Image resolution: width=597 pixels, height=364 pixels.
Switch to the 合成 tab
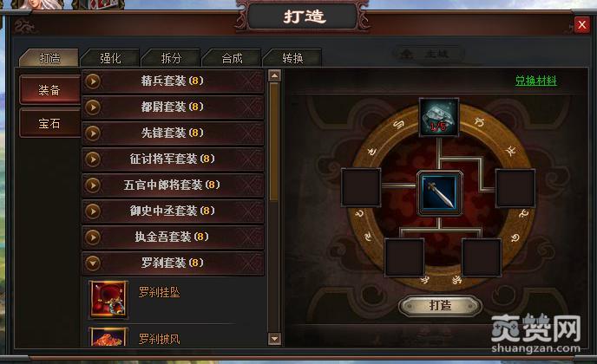click(x=232, y=58)
